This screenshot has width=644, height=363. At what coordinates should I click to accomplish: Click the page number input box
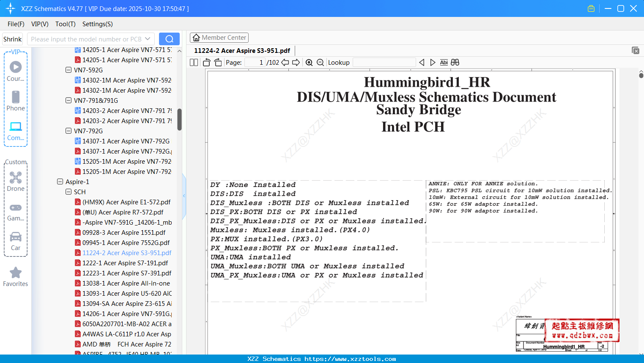pos(255,63)
